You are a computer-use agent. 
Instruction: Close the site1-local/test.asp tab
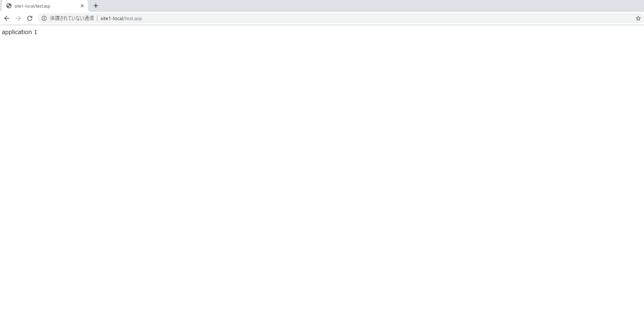(x=82, y=6)
